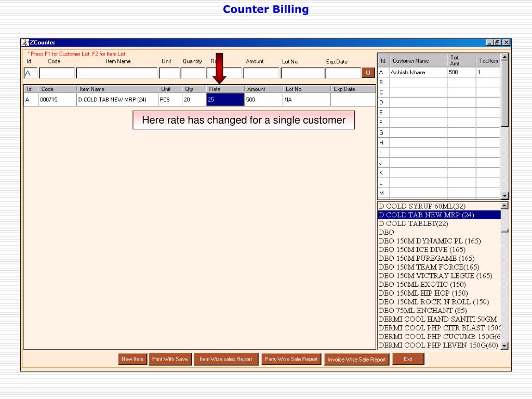The height and width of the screenshot is (399, 532).
Task: Select DEO 75ML ENCHANT (85)
Action: point(439,311)
